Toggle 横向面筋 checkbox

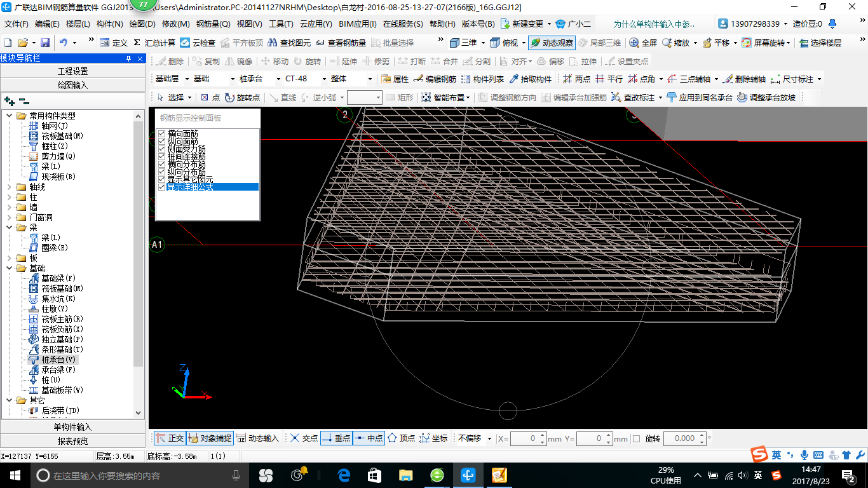pos(161,133)
